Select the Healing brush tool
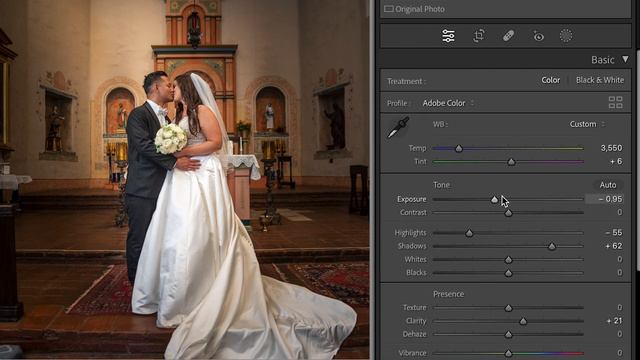 coord(509,36)
